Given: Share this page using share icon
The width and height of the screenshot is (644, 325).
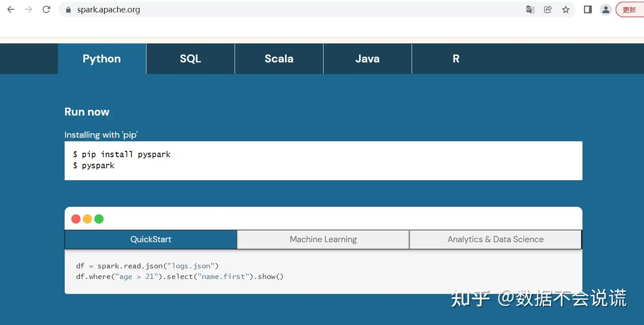Looking at the screenshot, I should pos(548,9).
